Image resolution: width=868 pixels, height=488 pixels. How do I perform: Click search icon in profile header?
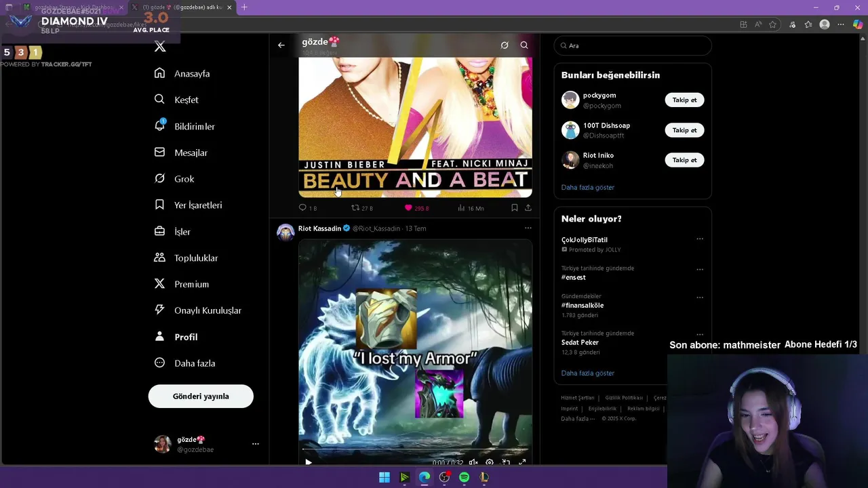pos(524,45)
